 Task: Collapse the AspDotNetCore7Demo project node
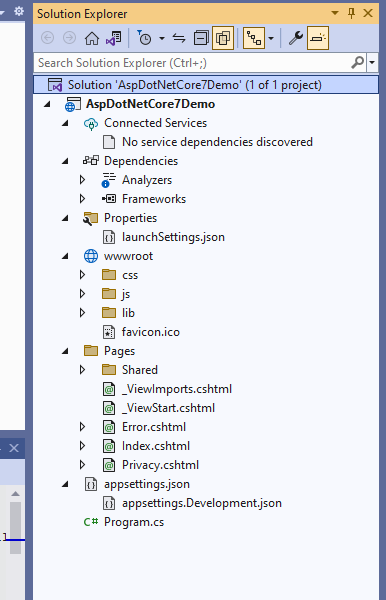[47, 104]
